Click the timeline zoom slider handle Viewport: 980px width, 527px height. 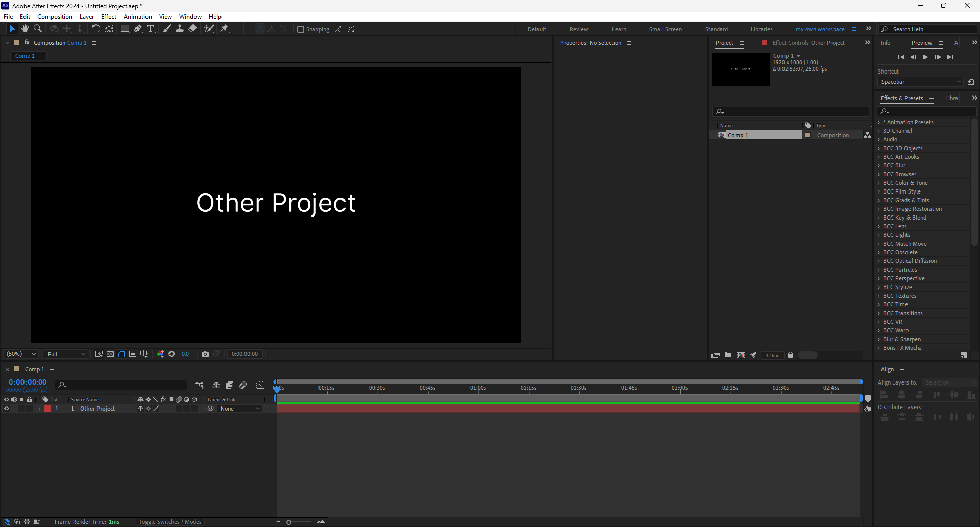pyautogui.click(x=289, y=522)
